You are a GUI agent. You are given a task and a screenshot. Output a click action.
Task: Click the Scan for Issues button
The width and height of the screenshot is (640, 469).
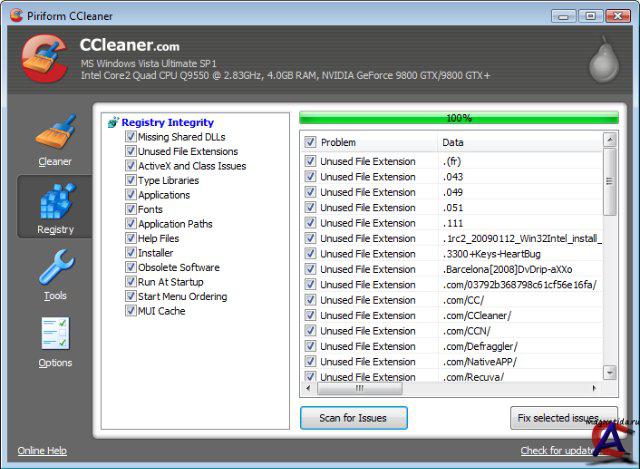(353, 418)
